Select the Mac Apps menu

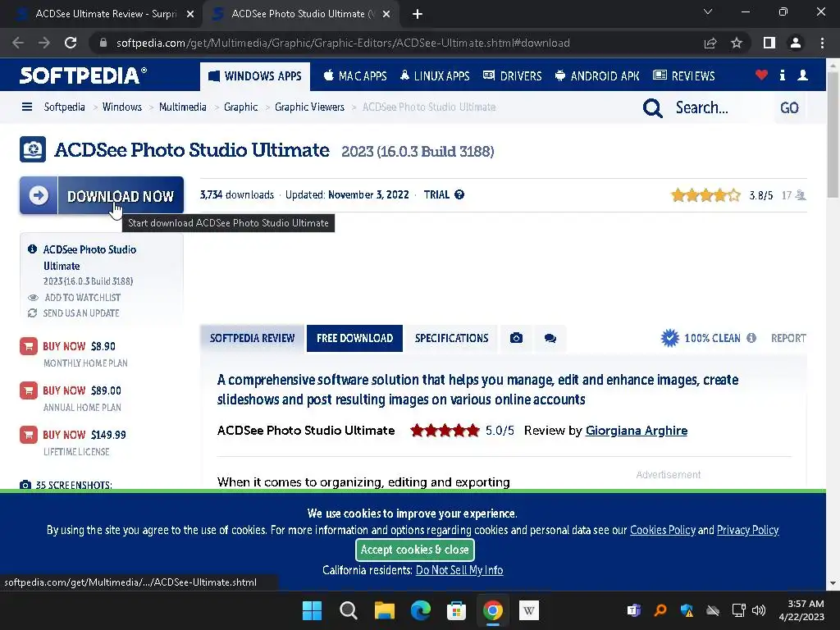pyautogui.click(x=355, y=76)
